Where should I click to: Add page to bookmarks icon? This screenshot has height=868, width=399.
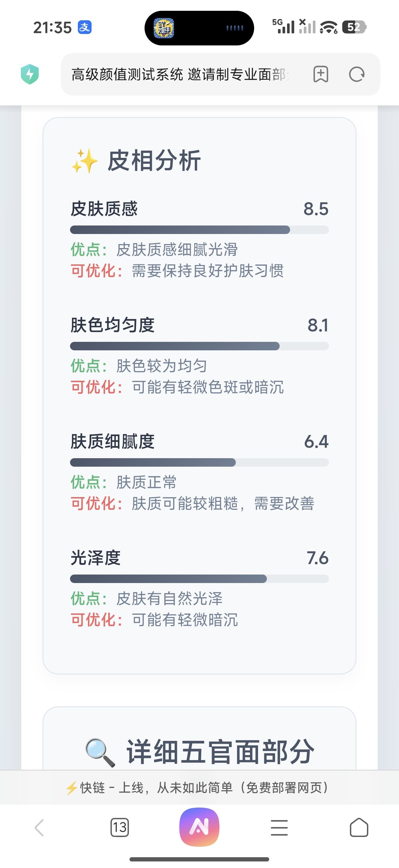pos(321,74)
